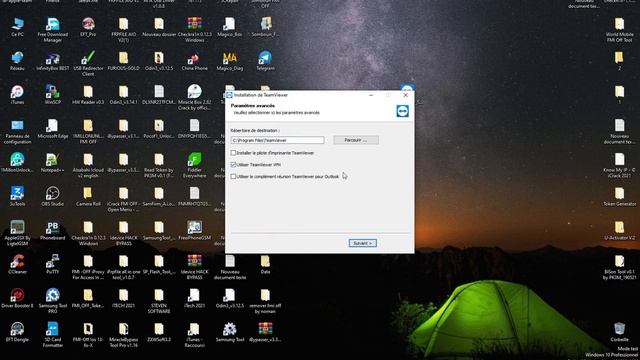Select the CCleaner desktop icon
The width and height of the screenshot is (640, 360).
pyautogui.click(x=17, y=265)
